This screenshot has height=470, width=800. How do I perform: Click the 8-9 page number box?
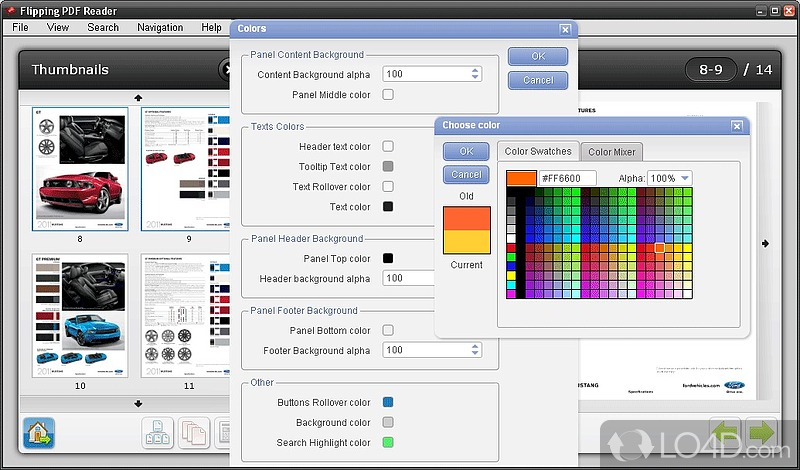click(711, 69)
